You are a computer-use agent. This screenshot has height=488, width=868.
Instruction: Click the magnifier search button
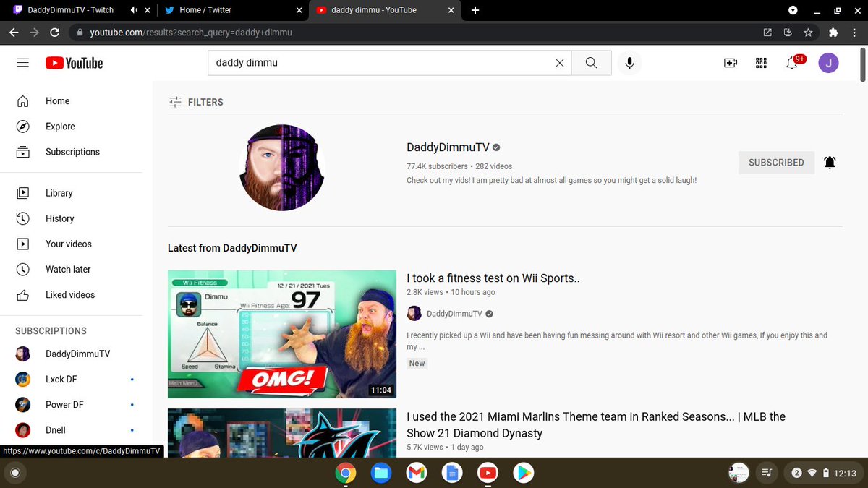[592, 63]
